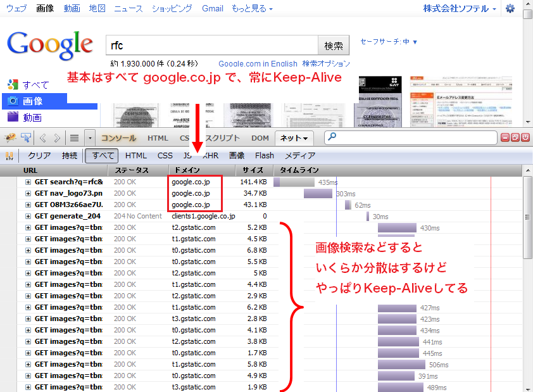Image resolution: width=533 pixels, height=392 pixels.
Task: Click in the Google search field containing rfc
Action: click(x=212, y=45)
